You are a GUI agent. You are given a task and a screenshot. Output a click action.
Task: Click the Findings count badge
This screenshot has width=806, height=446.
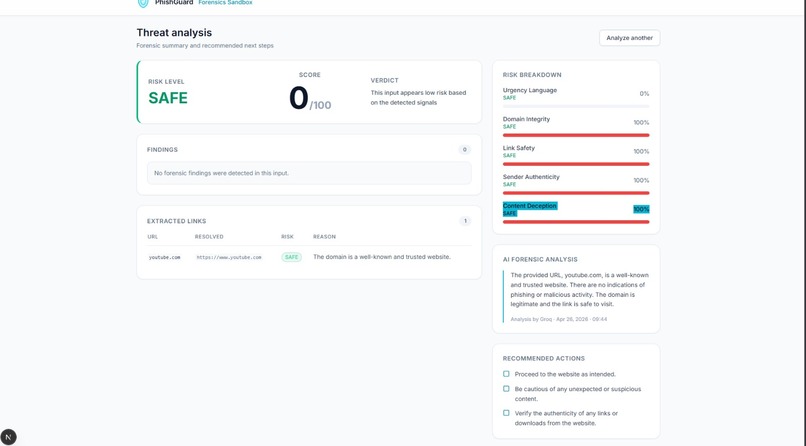pyautogui.click(x=464, y=150)
